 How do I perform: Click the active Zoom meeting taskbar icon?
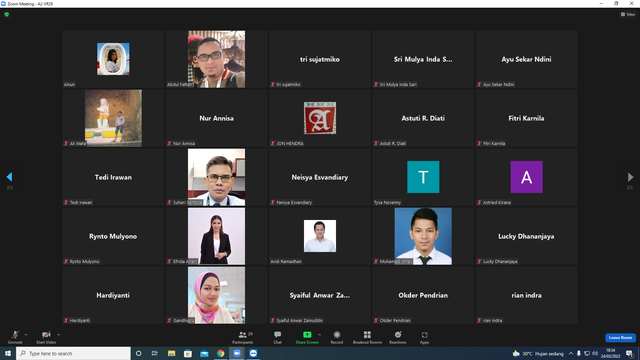(x=237, y=353)
